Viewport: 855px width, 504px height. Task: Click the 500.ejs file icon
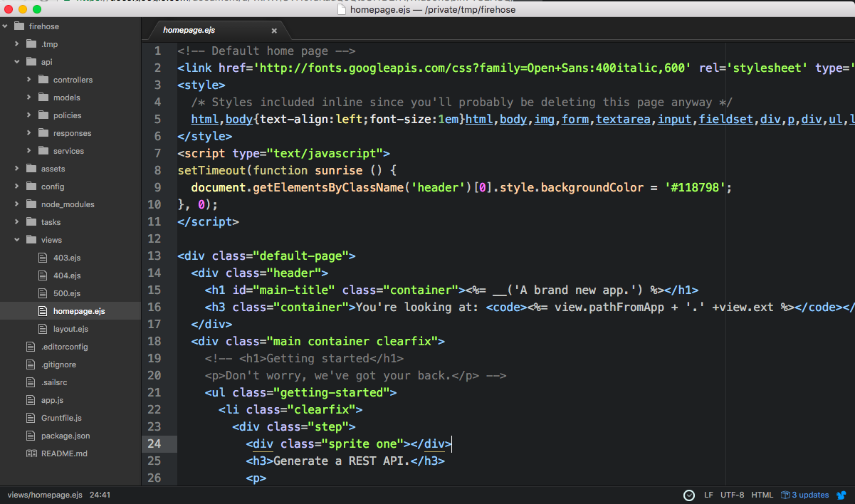(43, 293)
